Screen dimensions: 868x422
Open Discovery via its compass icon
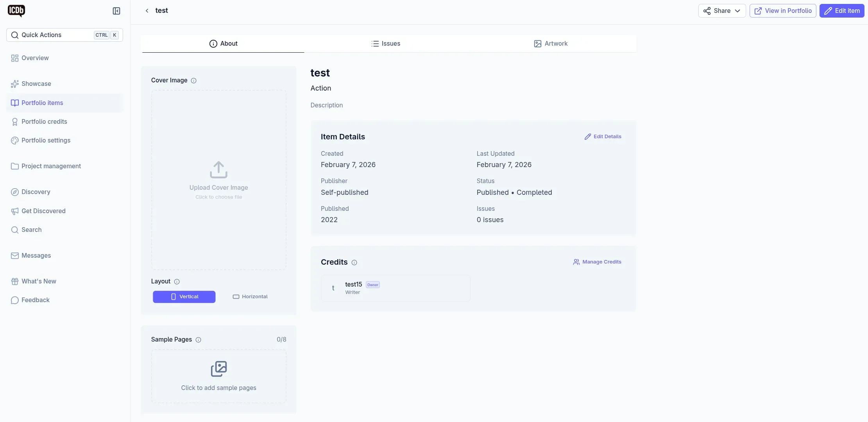click(14, 192)
